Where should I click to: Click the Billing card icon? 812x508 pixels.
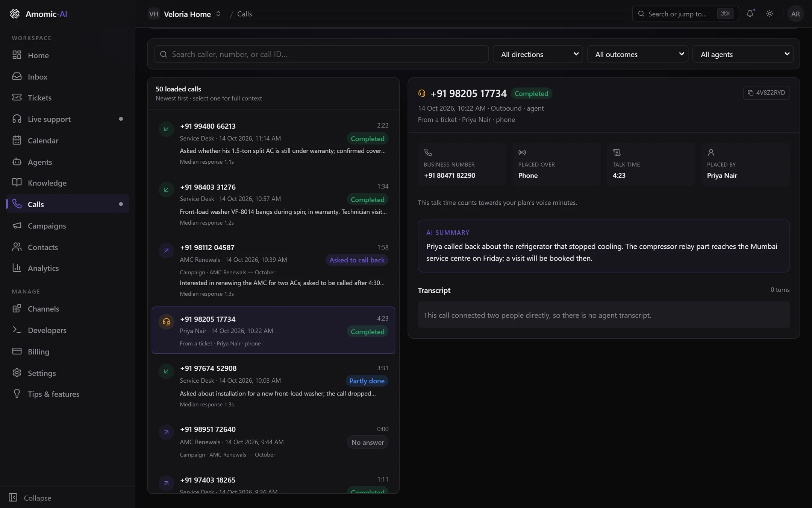pos(17,351)
